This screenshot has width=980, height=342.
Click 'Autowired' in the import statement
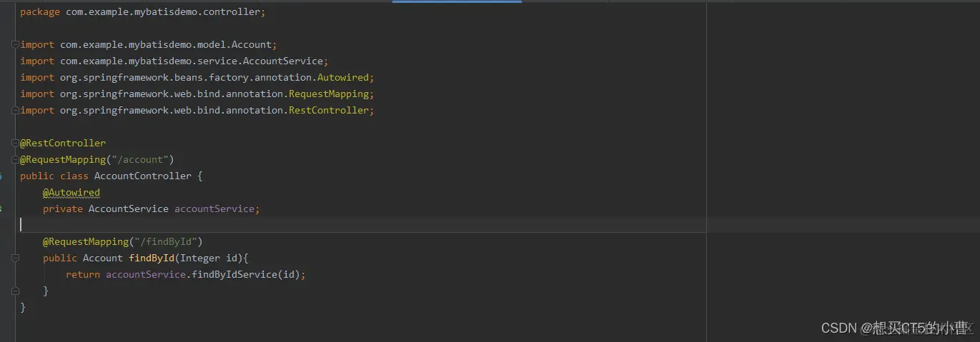pos(343,77)
